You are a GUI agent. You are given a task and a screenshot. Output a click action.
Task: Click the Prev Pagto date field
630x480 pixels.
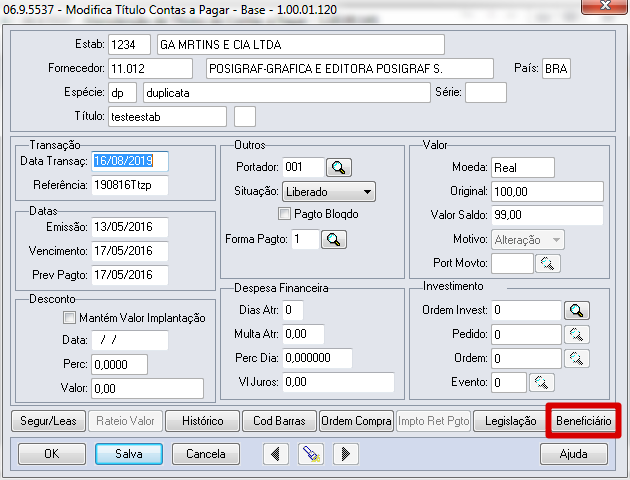[130, 275]
